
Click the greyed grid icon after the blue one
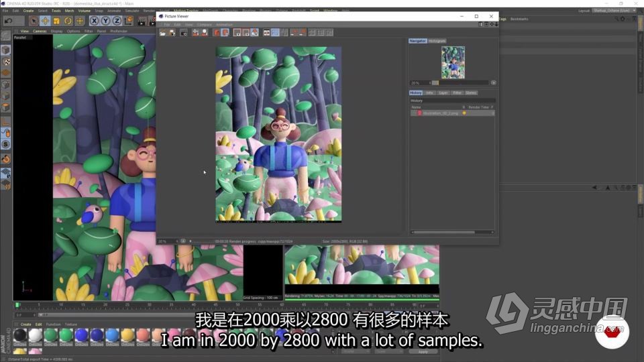point(284,32)
